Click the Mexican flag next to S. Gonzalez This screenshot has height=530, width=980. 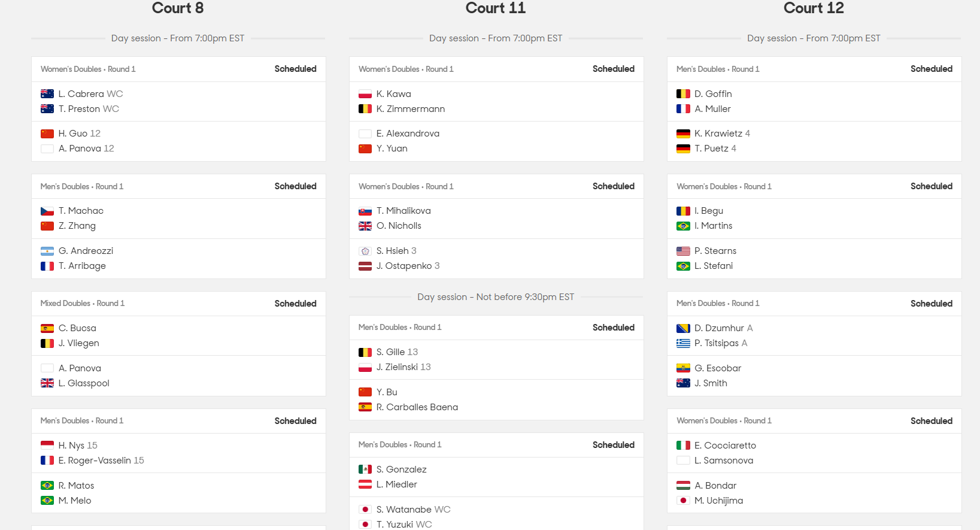click(x=365, y=470)
